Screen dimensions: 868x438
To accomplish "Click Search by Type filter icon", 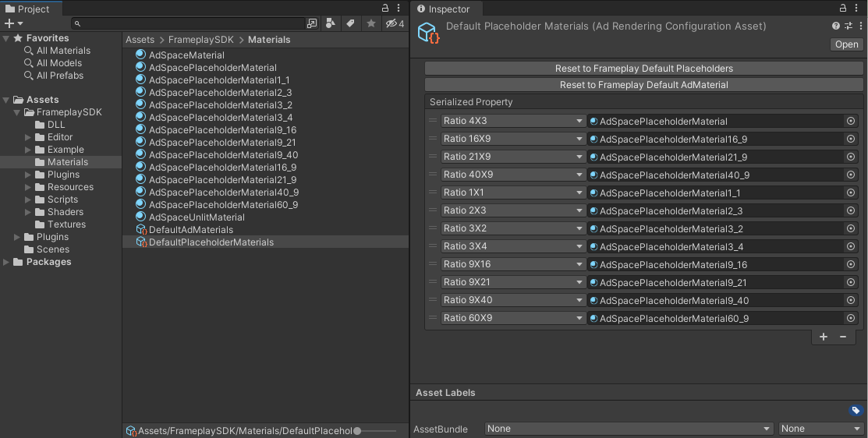I will pos(331,23).
